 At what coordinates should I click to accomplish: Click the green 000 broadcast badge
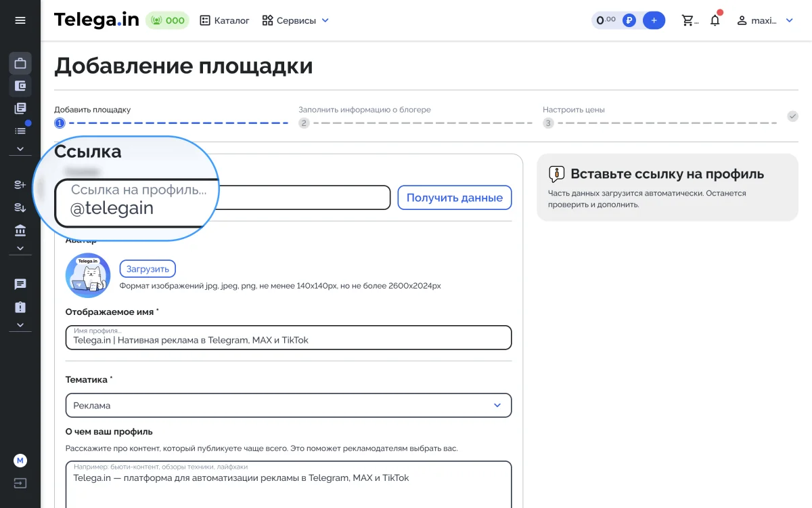click(x=167, y=20)
